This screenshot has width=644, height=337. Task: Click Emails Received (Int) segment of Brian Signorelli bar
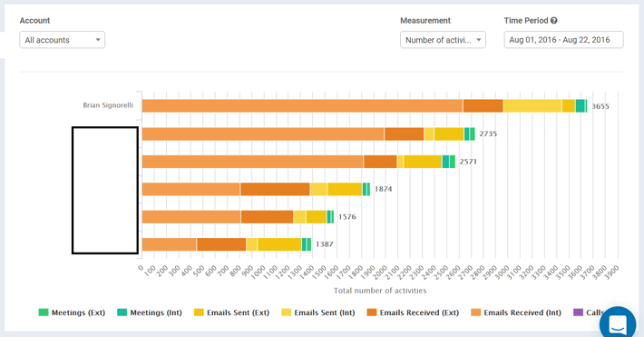pyautogui.click(x=302, y=105)
